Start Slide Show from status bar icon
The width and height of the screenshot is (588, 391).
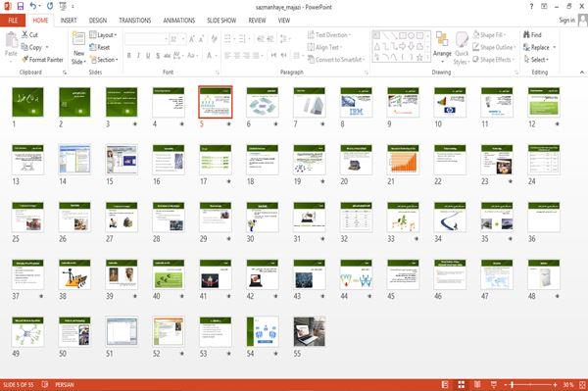(x=494, y=384)
